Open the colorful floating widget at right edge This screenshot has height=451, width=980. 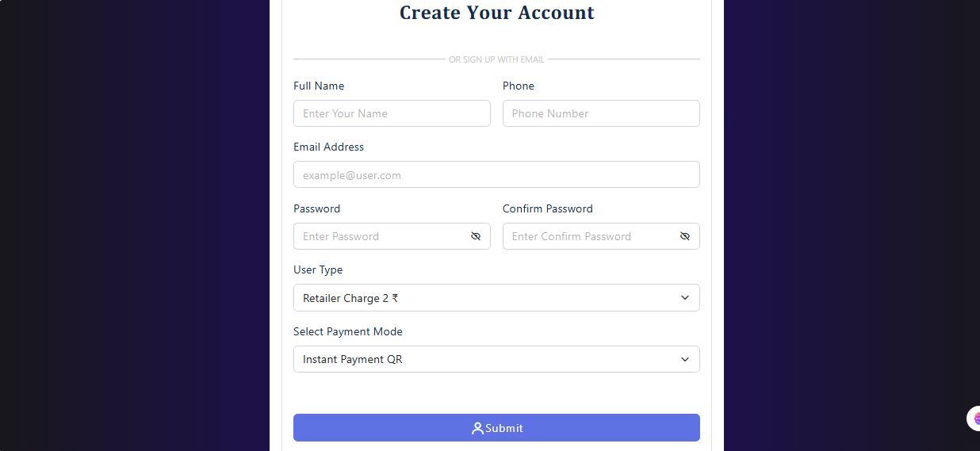(x=974, y=419)
